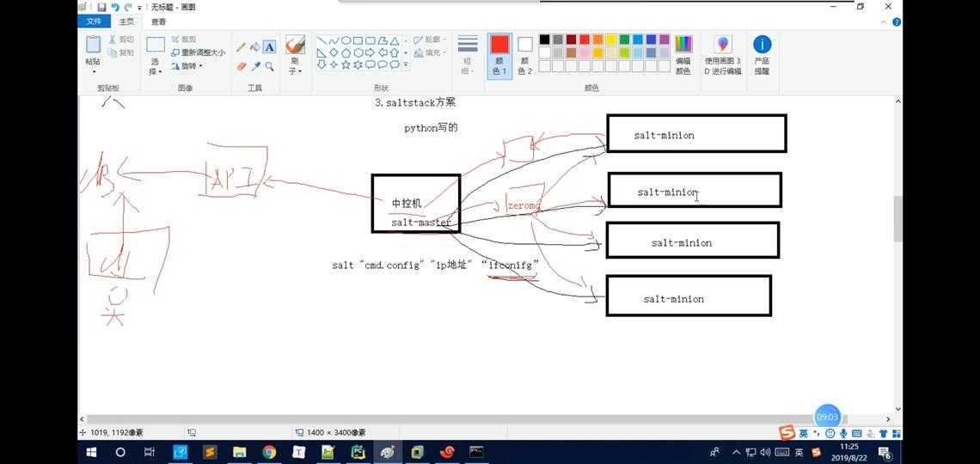Pick the black color swatch
The width and height of the screenshot is (980, 464).
(544, 40)
